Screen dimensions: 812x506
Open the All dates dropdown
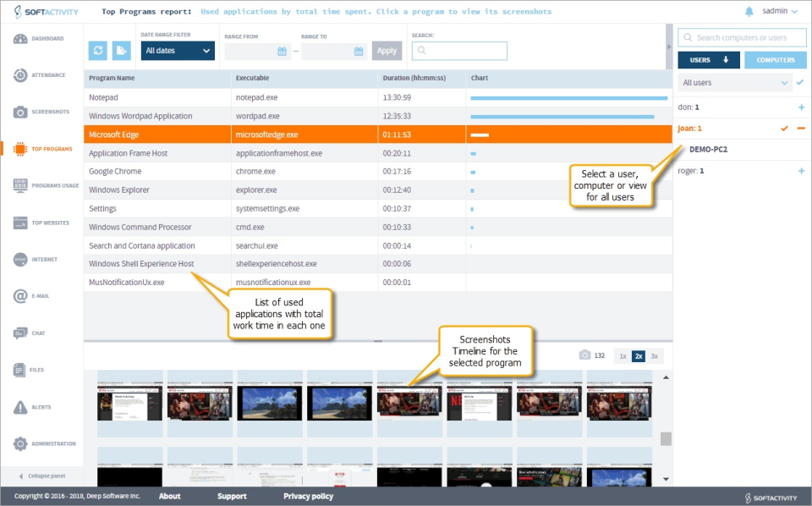point(177,51)
